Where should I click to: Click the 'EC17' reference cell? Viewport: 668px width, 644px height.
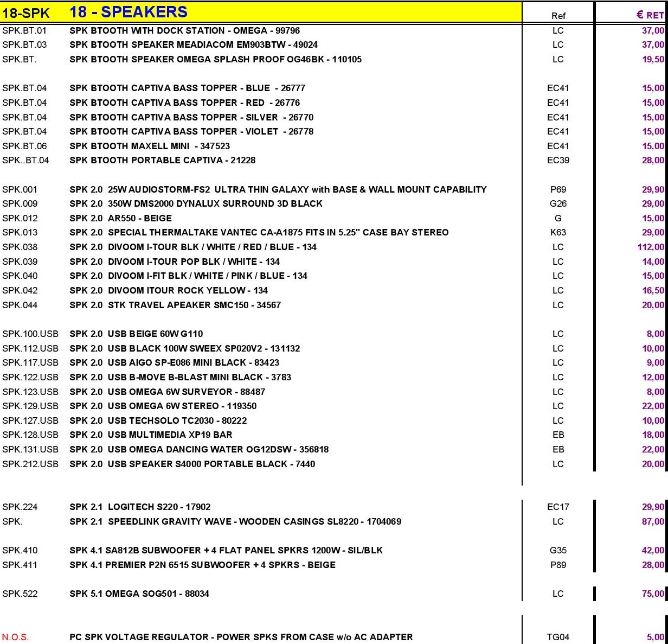[x=558, y=507]
